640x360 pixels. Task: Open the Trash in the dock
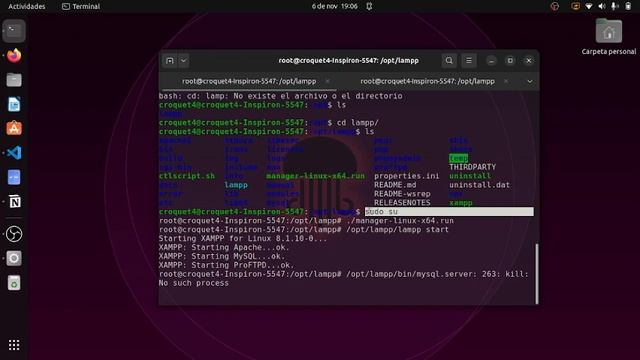(14, 283)
